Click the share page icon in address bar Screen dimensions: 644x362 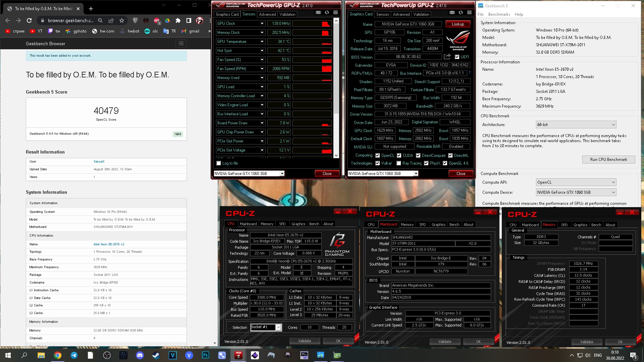click(111, 20)
